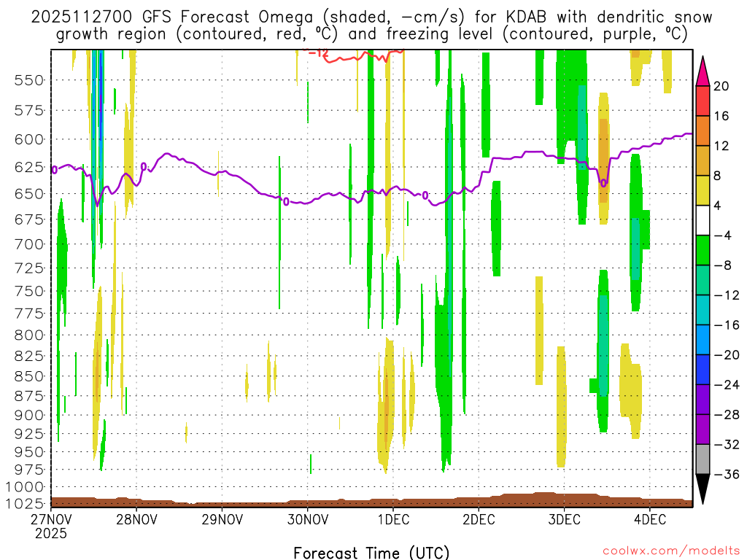The height and width of the screenshot is (560, 747).
Task: Click the 775 pressure level label
Action: point(28,314)
